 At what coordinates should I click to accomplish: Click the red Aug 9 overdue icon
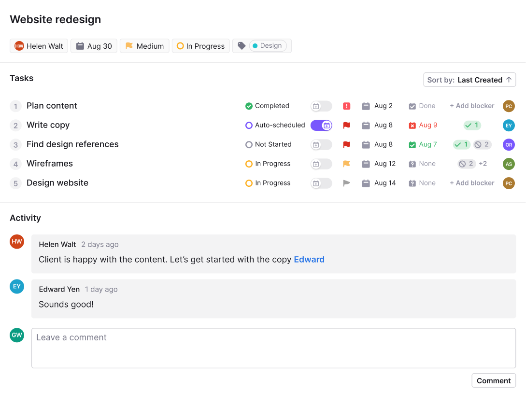[412, 126]
